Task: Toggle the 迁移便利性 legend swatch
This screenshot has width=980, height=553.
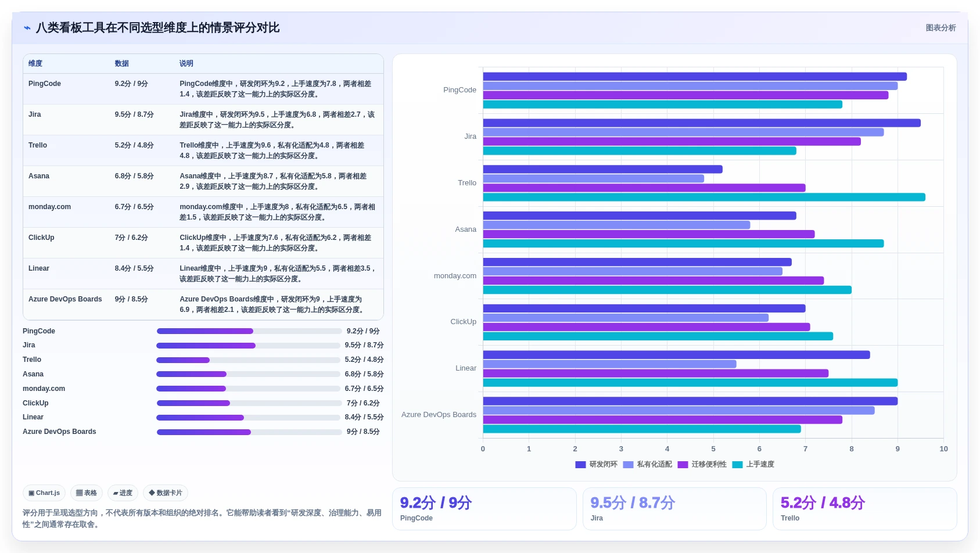Action: click(x=683, y=465)
